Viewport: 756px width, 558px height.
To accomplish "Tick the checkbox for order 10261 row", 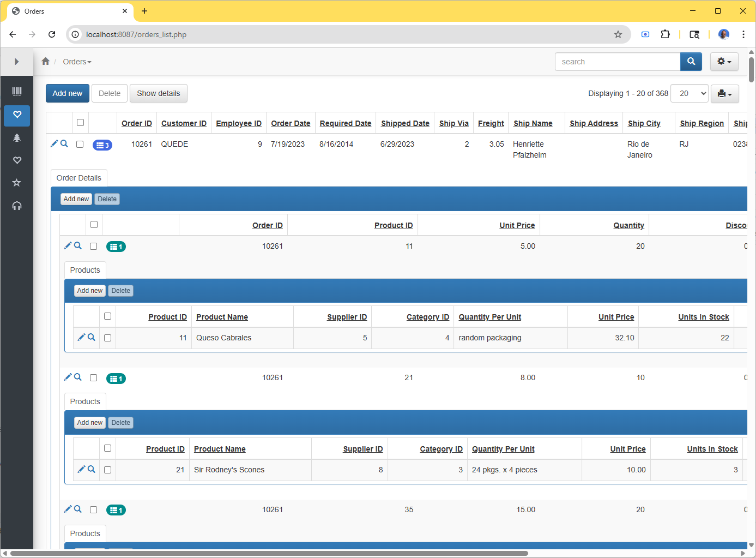I will click(x=80, y=145).
